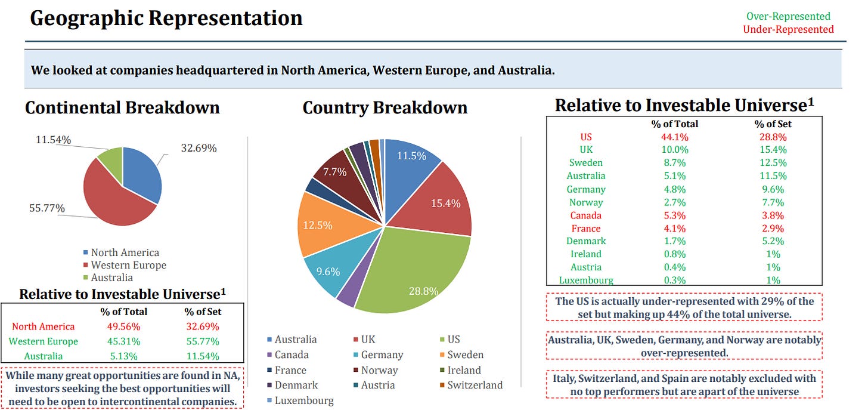
Task: Click the US legend color swatch
Action: tap(442, 340)
